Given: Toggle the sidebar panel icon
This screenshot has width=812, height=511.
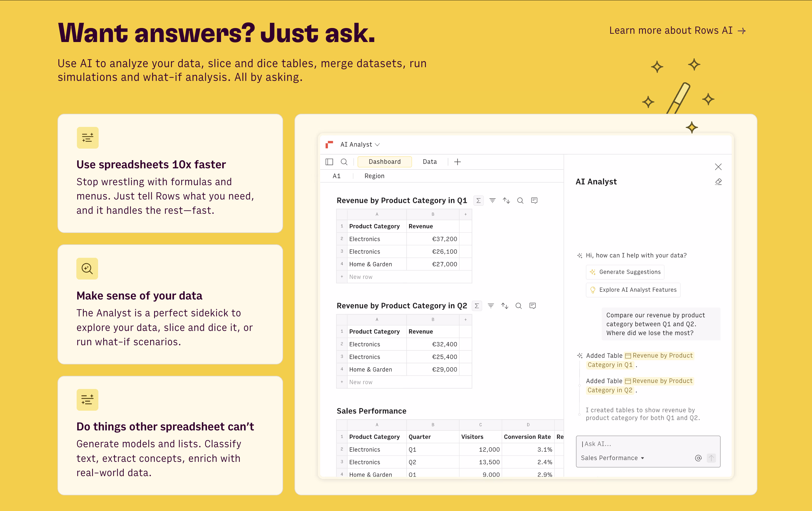Looking at the screenshot, I should 329,162.
